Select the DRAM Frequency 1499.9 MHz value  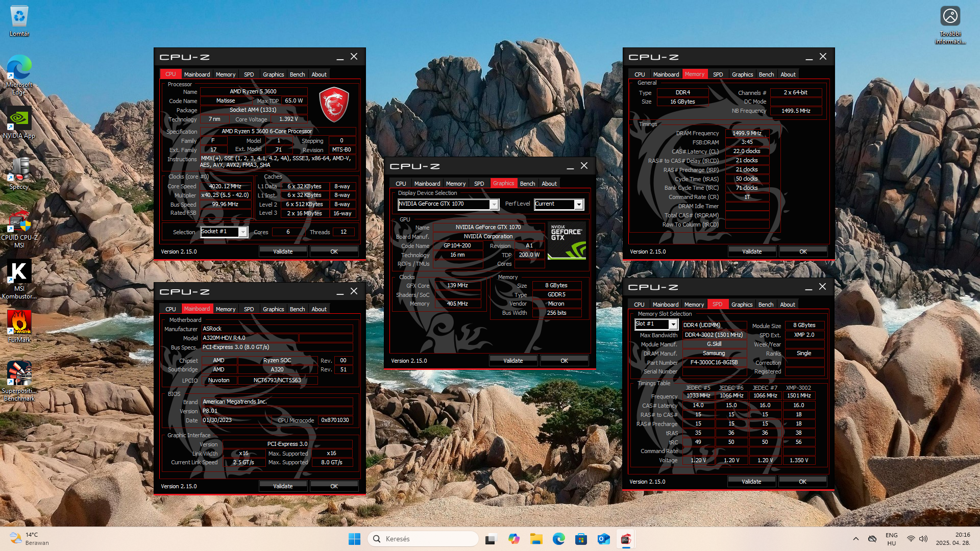pyautogui.click(x=747, y=133)
